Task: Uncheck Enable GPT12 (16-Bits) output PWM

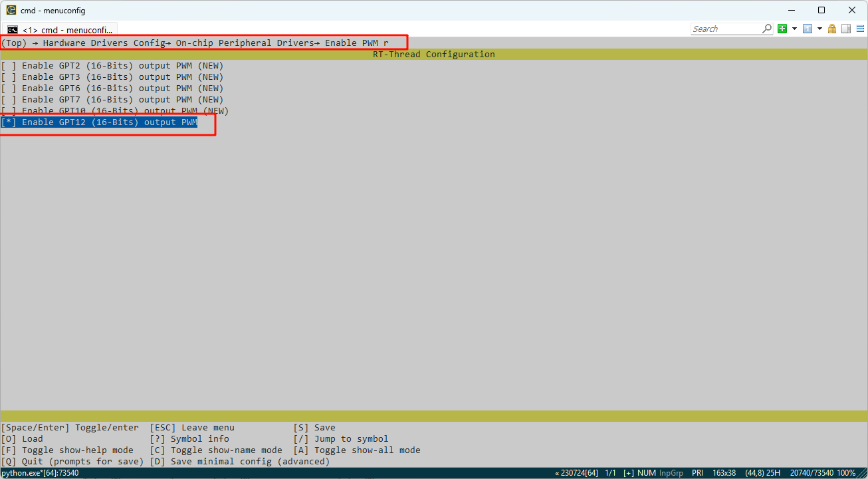Action: click(99, 122)
